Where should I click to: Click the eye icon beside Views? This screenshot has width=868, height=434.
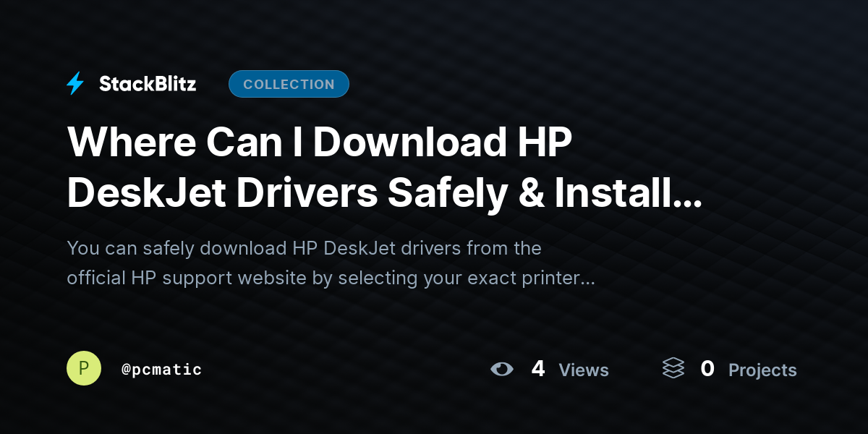(x=501, y=370)
